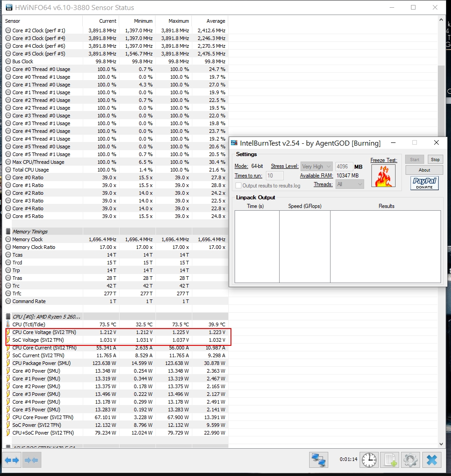Click the Average column header
Screen dimensions: 451x476
point(210,21)
